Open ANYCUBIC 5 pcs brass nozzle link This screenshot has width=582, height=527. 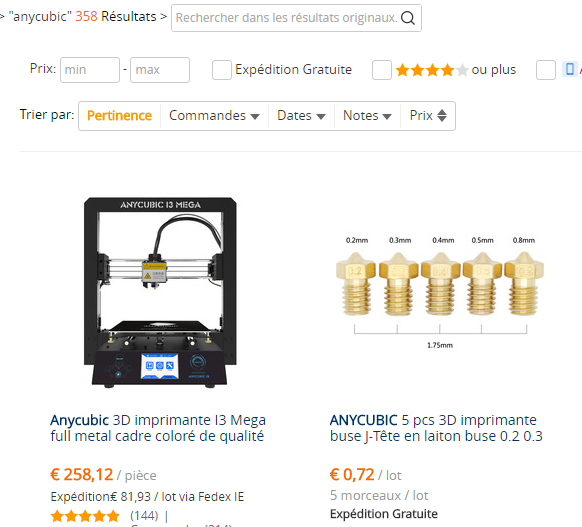[x=436, y=428]
